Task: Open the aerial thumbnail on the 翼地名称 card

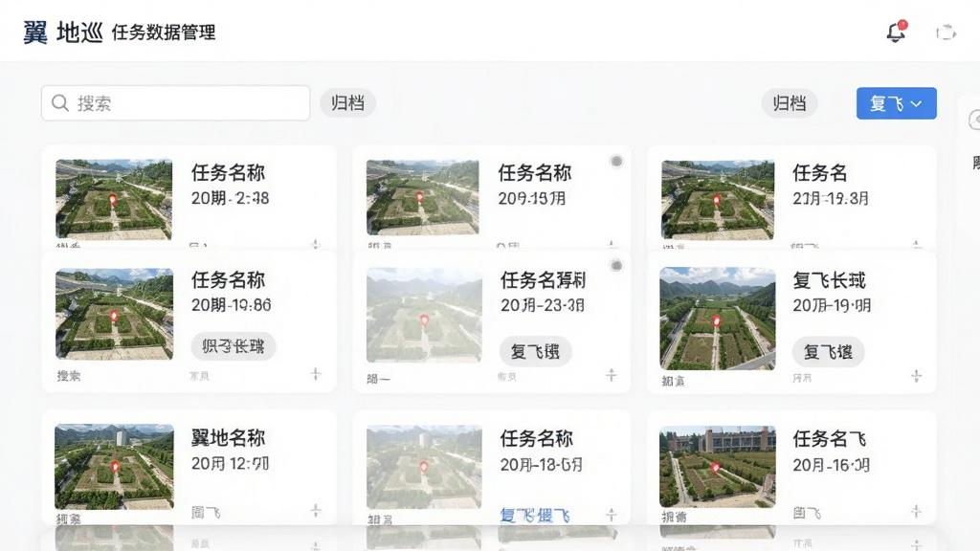Action: [114, 467]
